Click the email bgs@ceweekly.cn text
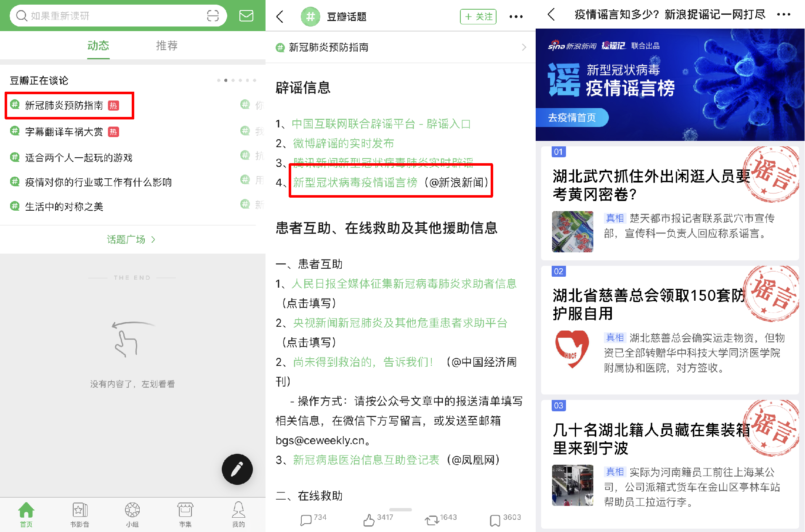 (x=320, y=440)
